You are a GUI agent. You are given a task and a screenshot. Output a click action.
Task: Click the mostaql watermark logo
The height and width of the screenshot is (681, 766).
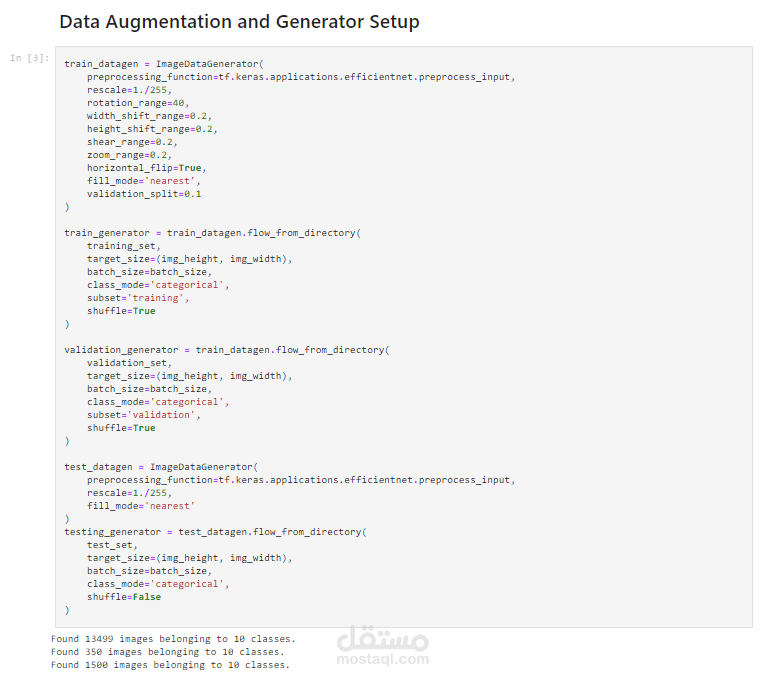[x=384, y=637]
